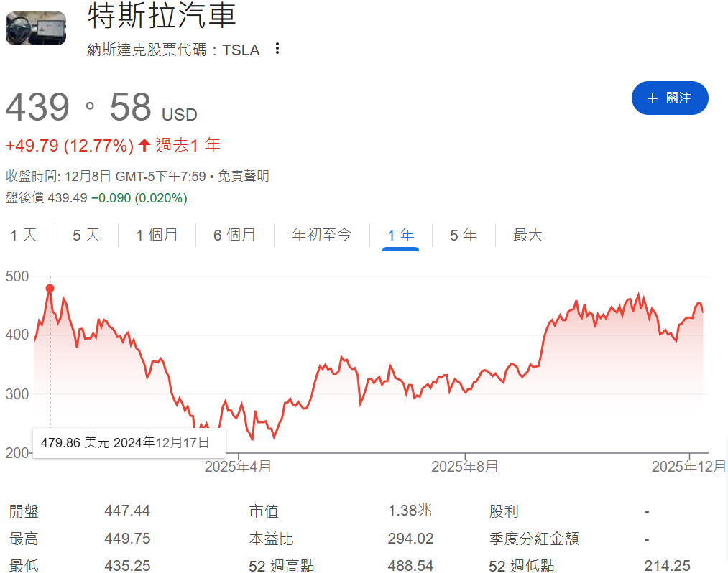Click the 關注 follow button
The image size is (728, 573).
pyautogui.click(x=670, y=98)
